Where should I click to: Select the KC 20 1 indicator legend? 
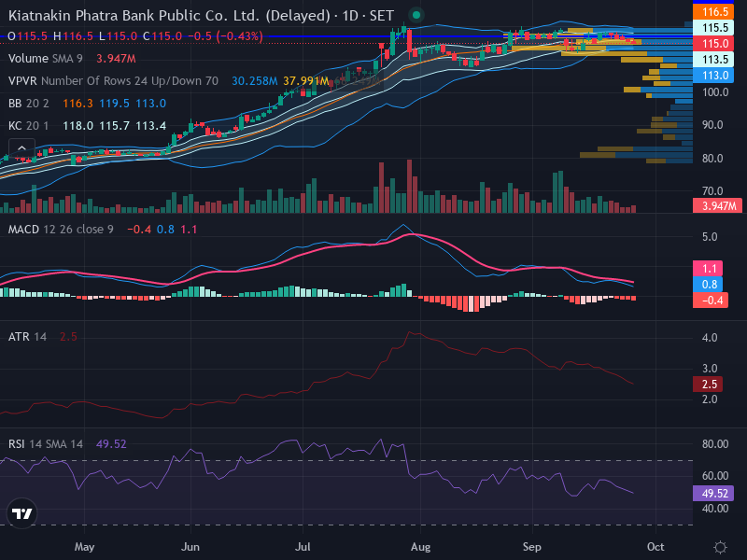point(29,126)
